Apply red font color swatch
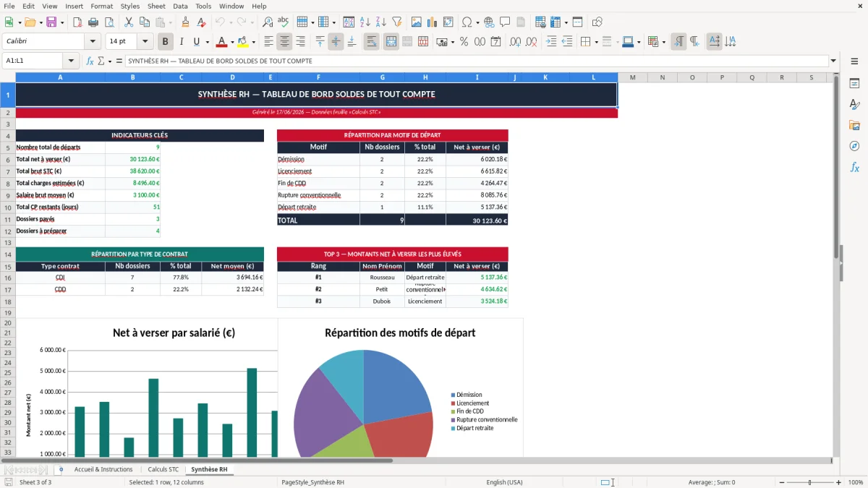 point(221,42)
